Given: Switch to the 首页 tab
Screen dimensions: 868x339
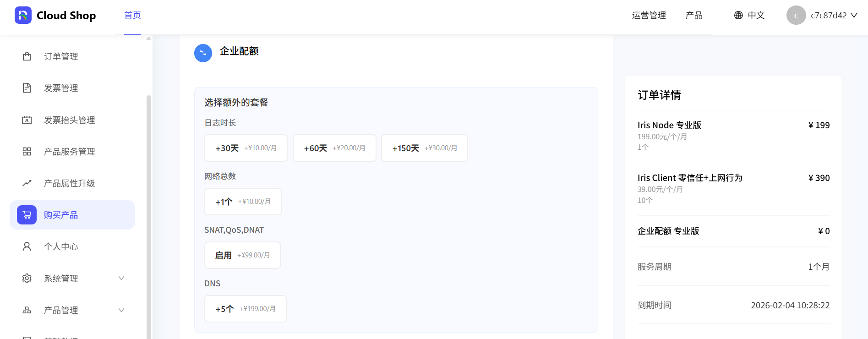Looking at the screenshot, I should click(132, 15).
